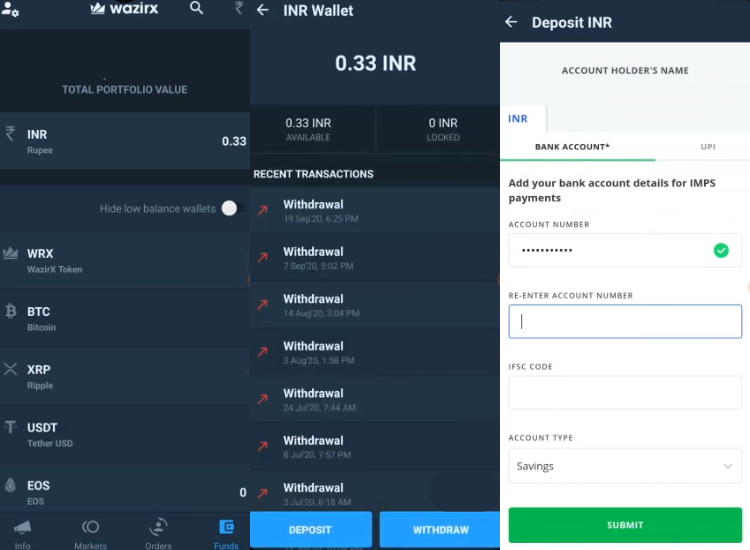Open Withdrawal dated 7 Sep'20, 5:02 PM
This screenshot has width=750, height=550.
click(375, 257)
